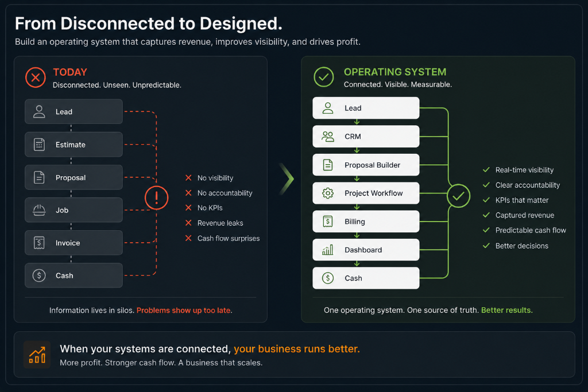588x392 pixels.
Task: Click 'More profit. Stronger cash flow. A business that scales.'
Action: click(161, 363)
